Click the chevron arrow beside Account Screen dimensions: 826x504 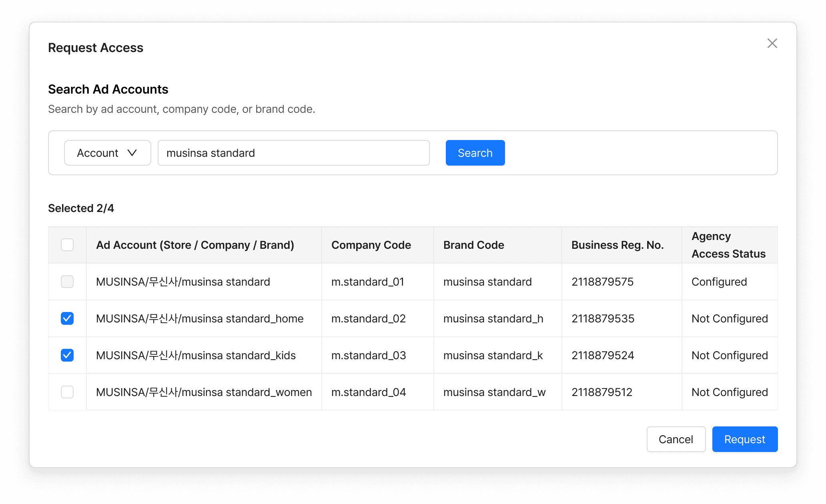tap(132, 153)
